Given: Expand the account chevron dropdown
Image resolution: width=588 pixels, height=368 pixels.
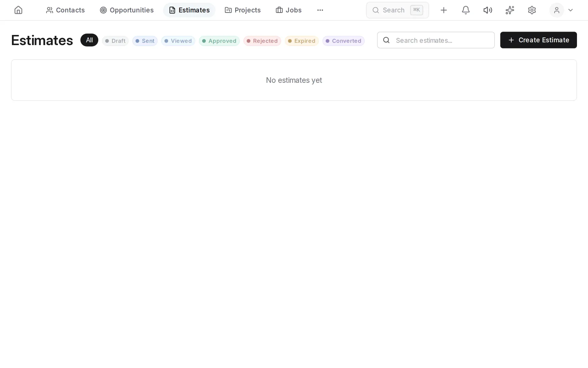Looking at the screenshot, I should point(570,10).
